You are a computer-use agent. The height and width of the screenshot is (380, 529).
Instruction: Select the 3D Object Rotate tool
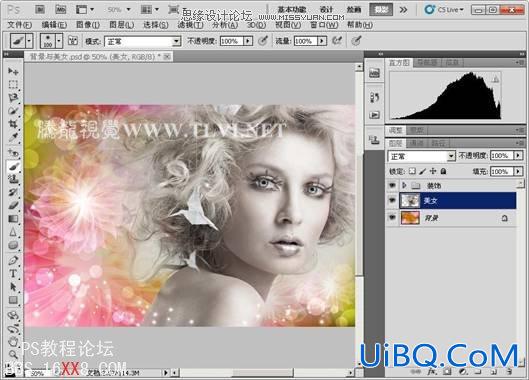point(13,316)
